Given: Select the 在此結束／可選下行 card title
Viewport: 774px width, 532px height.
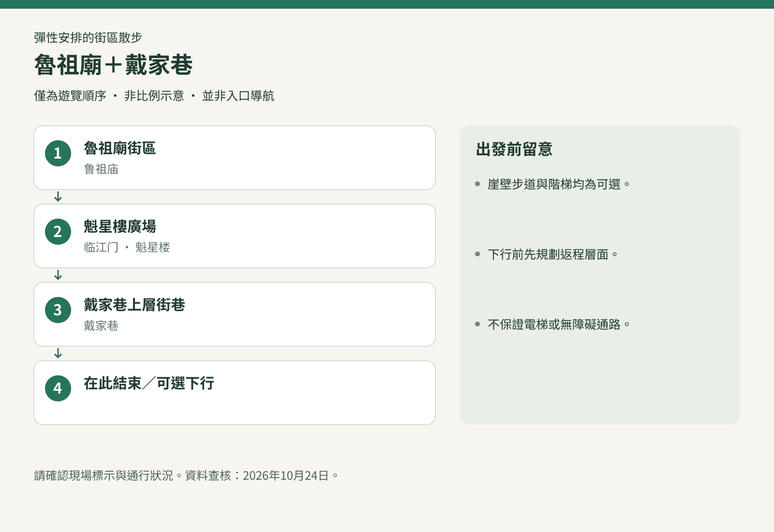Looking at the screenshot, I should pyautogui.click(x=149, y=383).
